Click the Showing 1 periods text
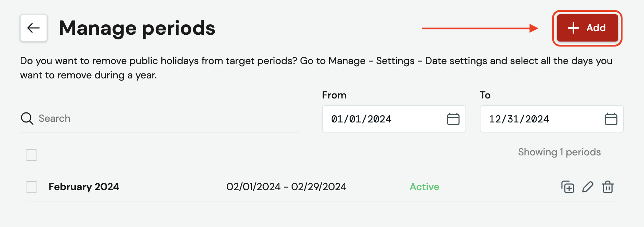This screenshot has height=227, width=644. 559,152
